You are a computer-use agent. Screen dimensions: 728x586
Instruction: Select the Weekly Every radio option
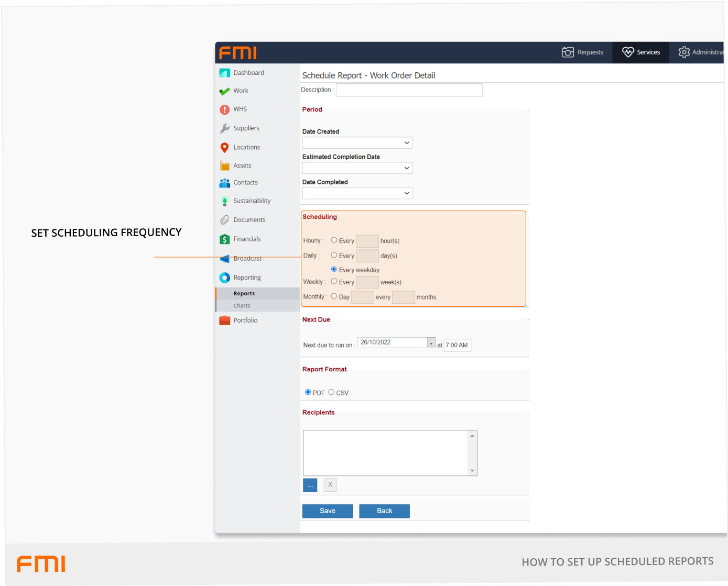[x=334, y=282]
